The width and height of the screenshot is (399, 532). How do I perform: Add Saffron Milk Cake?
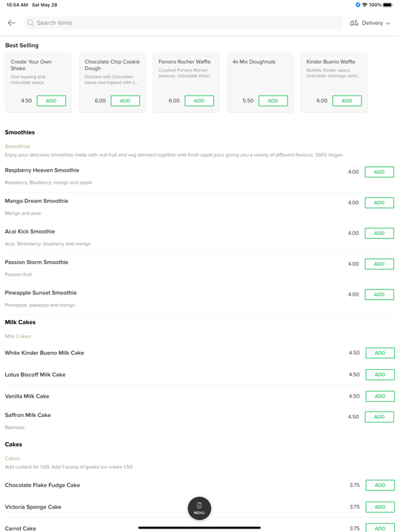(380, 417)
